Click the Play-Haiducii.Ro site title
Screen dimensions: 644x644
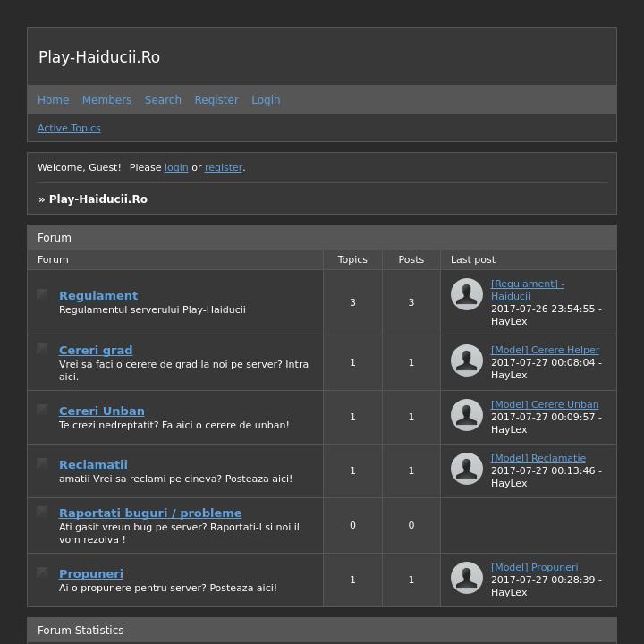pos(99,57)
